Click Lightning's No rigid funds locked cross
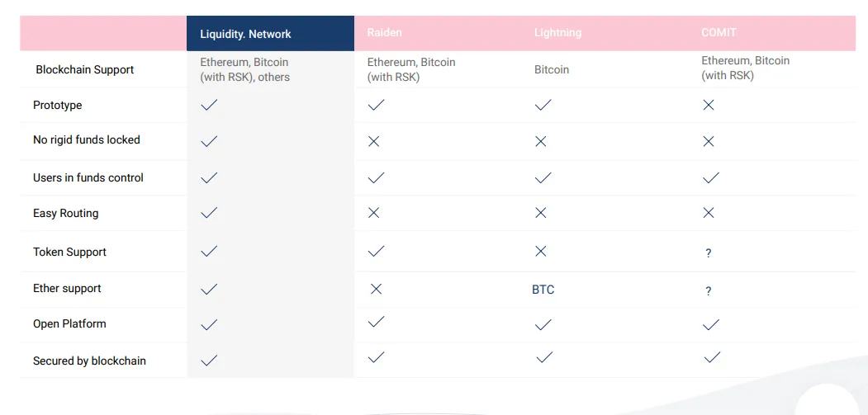The width and height of the screenshot is (868, 415). pyautogui.click(x=541, y=141)
